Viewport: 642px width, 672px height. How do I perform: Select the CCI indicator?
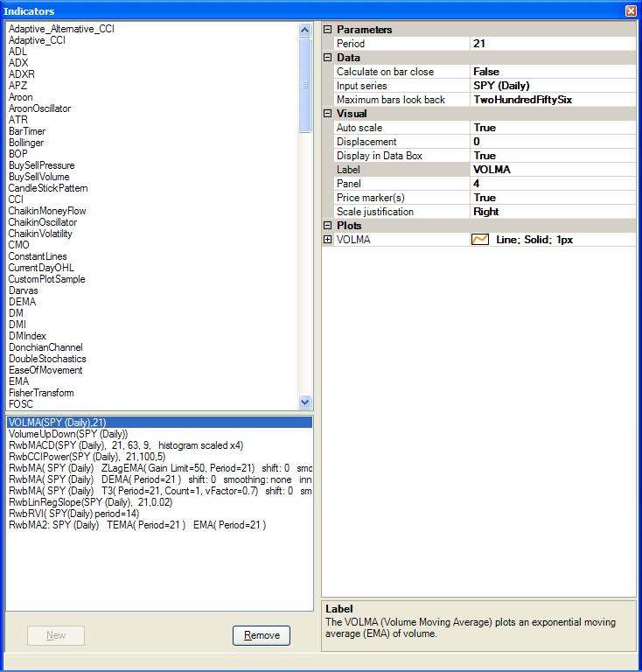(16, 199)
